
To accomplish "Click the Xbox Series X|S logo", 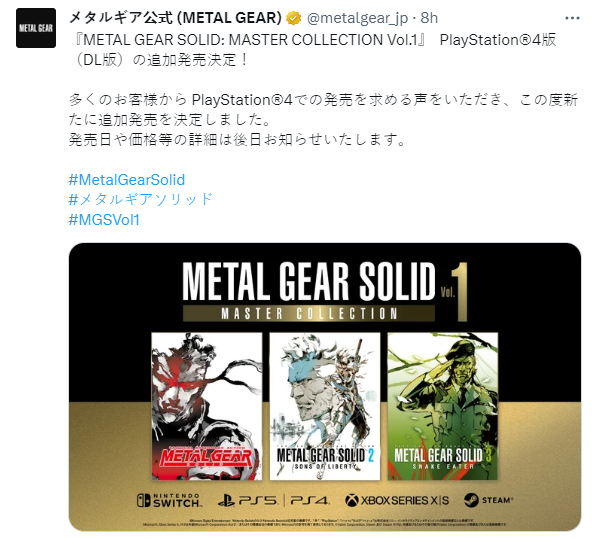I will click(x=397, y=501).
